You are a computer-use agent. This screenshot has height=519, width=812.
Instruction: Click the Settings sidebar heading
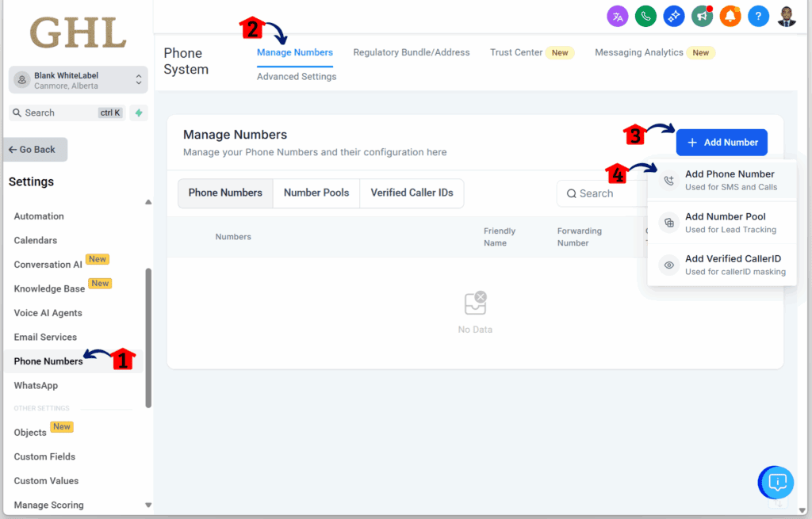31,181
